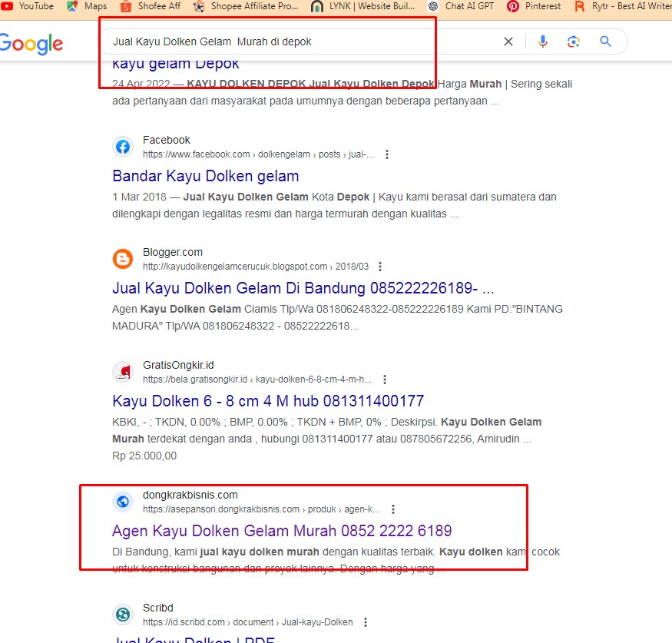
Task: Click the Facebook result favicon
Action: click(123, 147)
